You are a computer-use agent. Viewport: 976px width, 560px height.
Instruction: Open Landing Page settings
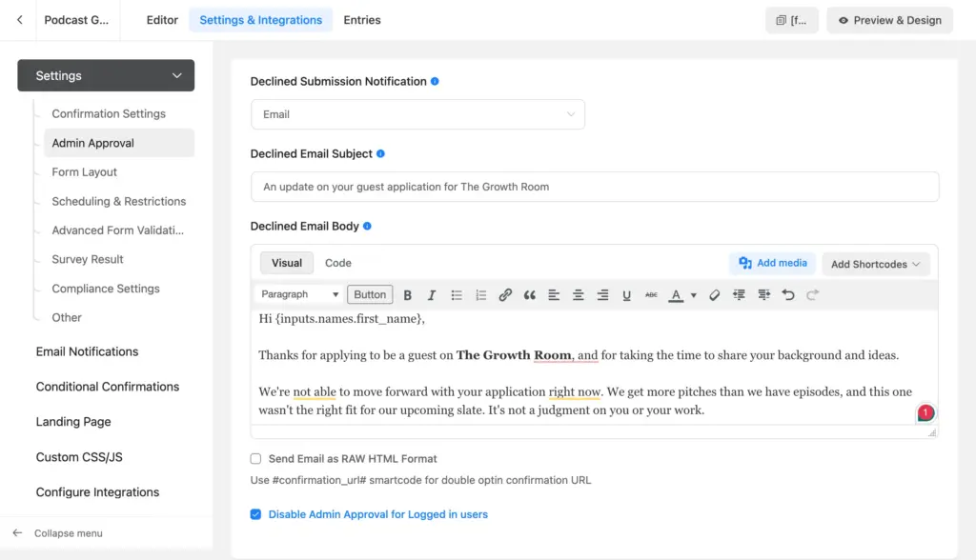click(x=73, y=422)
